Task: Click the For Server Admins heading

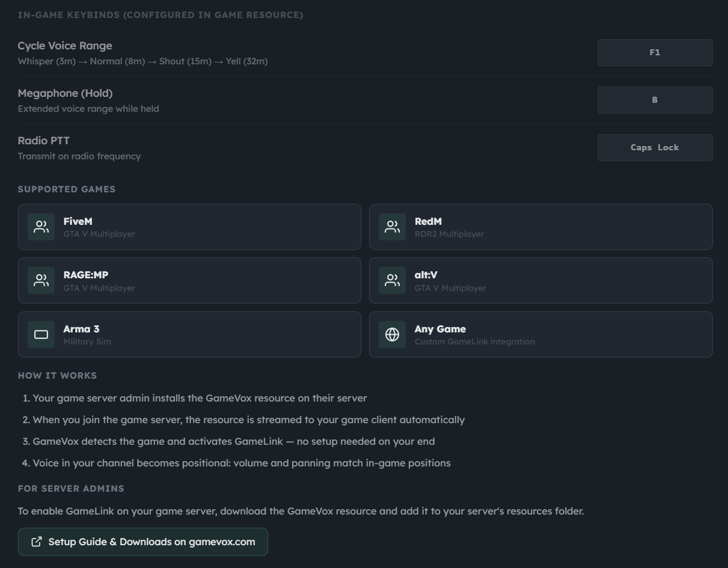Action: click(71, 489)
